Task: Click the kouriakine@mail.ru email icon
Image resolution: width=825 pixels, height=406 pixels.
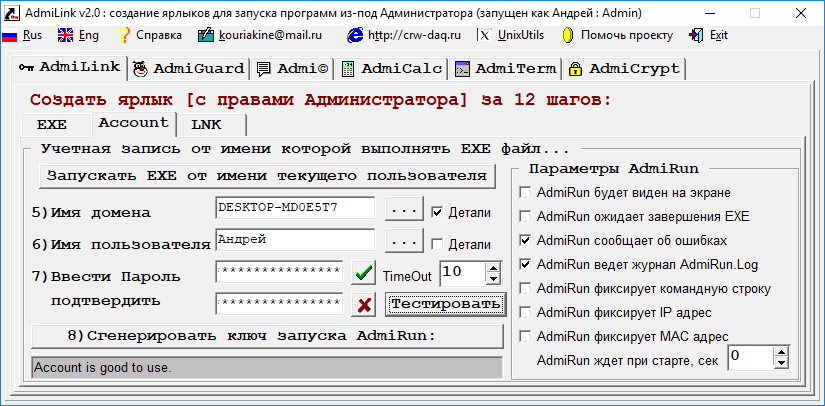Action: [205, 35]
